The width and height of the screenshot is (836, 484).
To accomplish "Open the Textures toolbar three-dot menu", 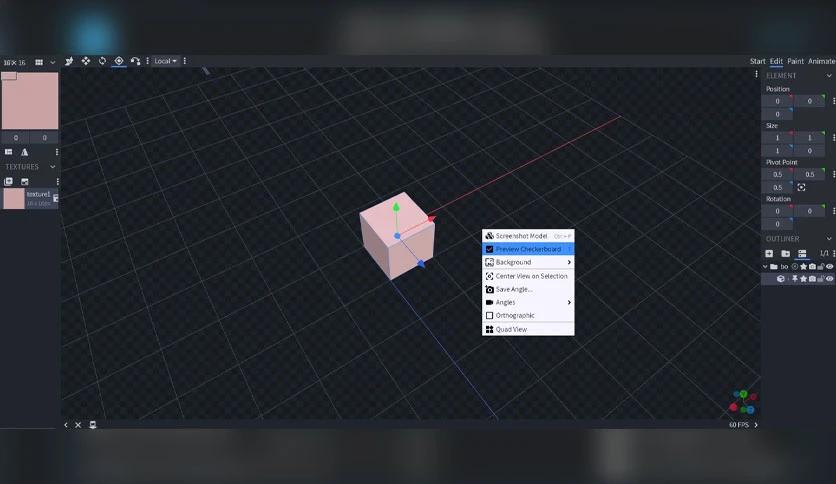I will coord(57,182).
